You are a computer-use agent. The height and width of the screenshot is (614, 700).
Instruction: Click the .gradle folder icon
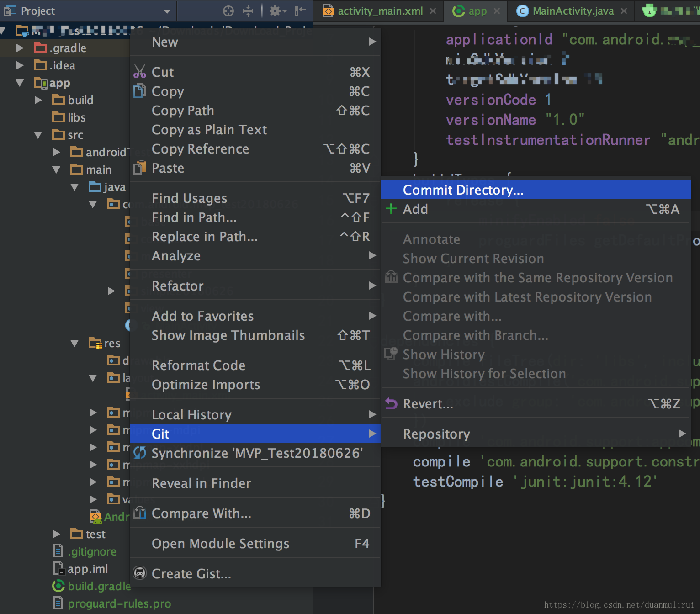[40, 48]
